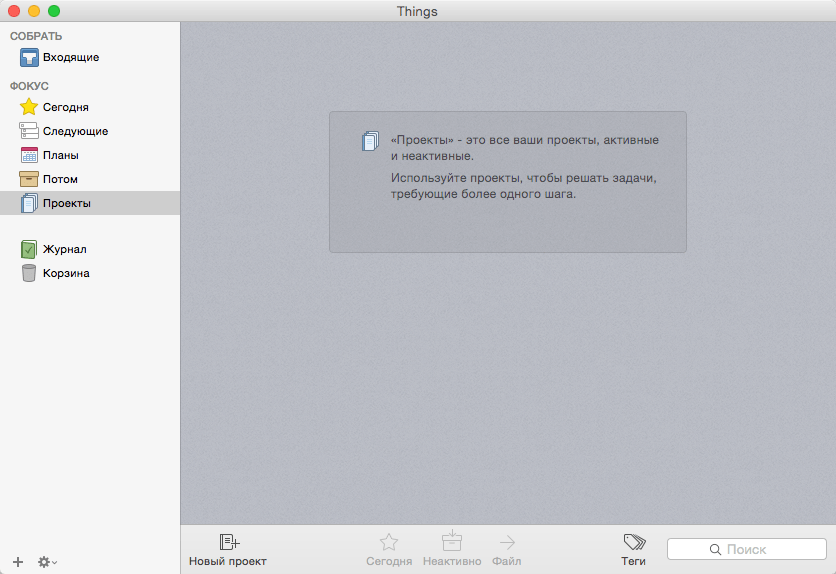Click the green Журнал logbook icon
Screen dimensions: 836x574
pyautogui.click(x=29, y=249)
